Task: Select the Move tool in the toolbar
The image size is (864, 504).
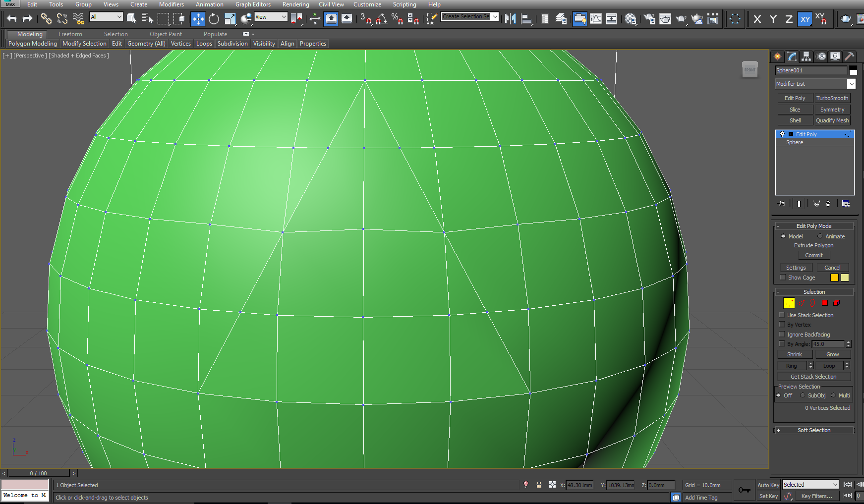Action: (198, 18)
